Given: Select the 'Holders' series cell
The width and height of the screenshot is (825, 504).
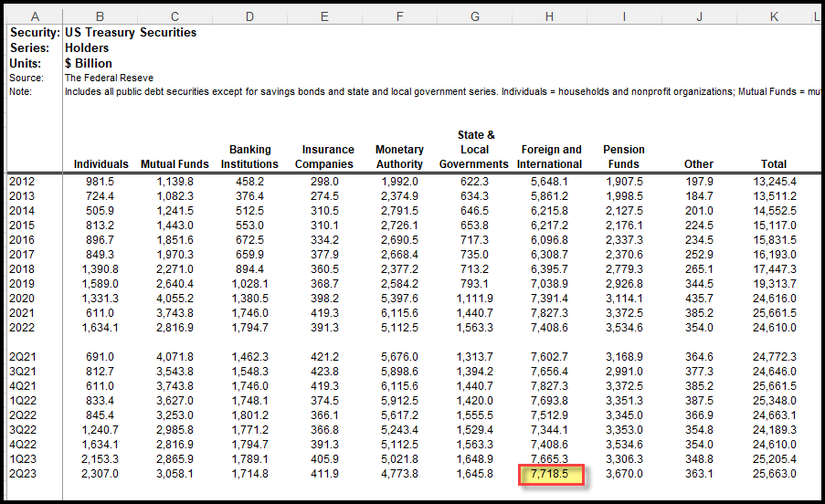Looking at the screenshot, I should 87,47.
